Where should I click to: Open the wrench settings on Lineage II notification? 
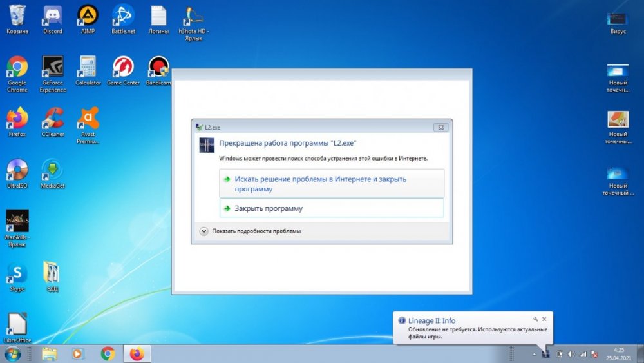[535, 319]
